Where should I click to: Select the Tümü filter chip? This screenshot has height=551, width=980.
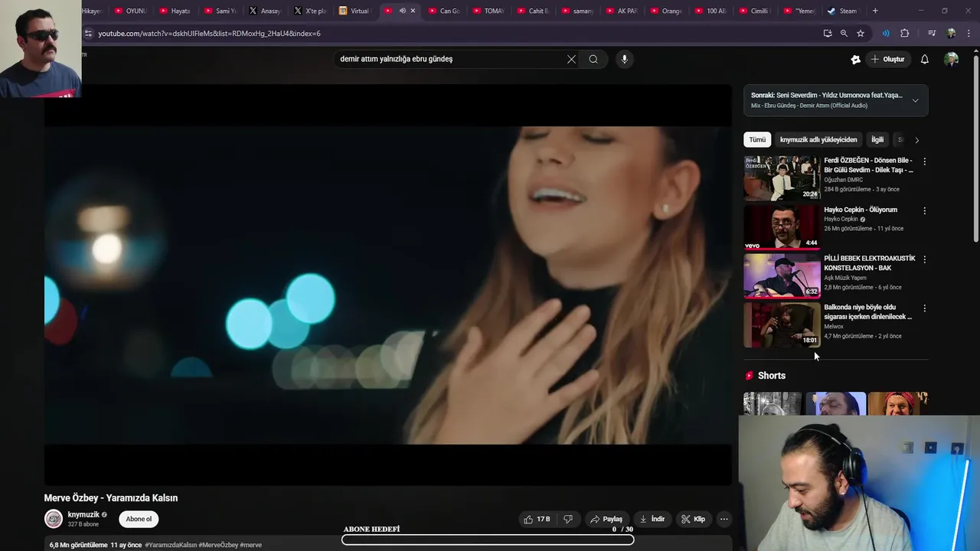tap(757, 140)
